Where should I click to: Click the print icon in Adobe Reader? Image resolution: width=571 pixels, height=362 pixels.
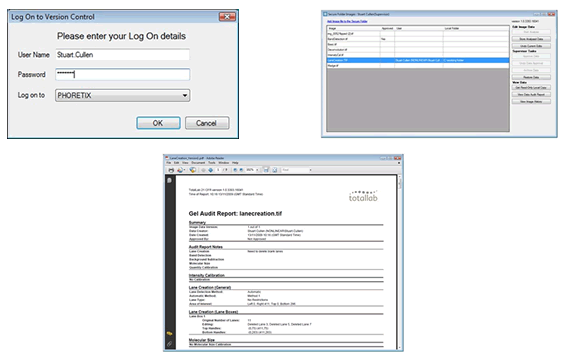tap(171, 170)
